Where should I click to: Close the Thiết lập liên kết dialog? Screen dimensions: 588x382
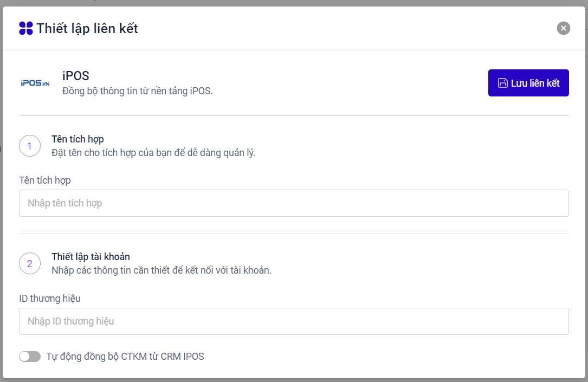point(563,28)
